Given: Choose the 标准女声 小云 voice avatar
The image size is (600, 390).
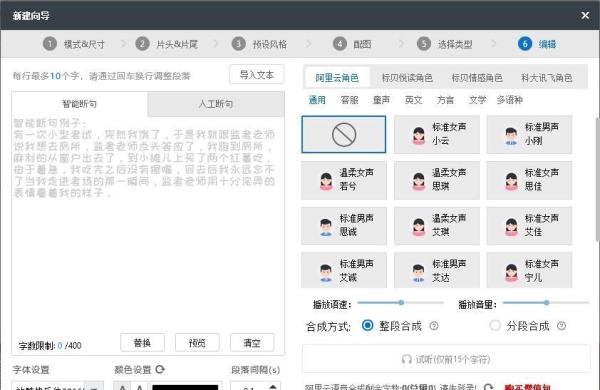Looking at the screenshot, I should [419, 136].
